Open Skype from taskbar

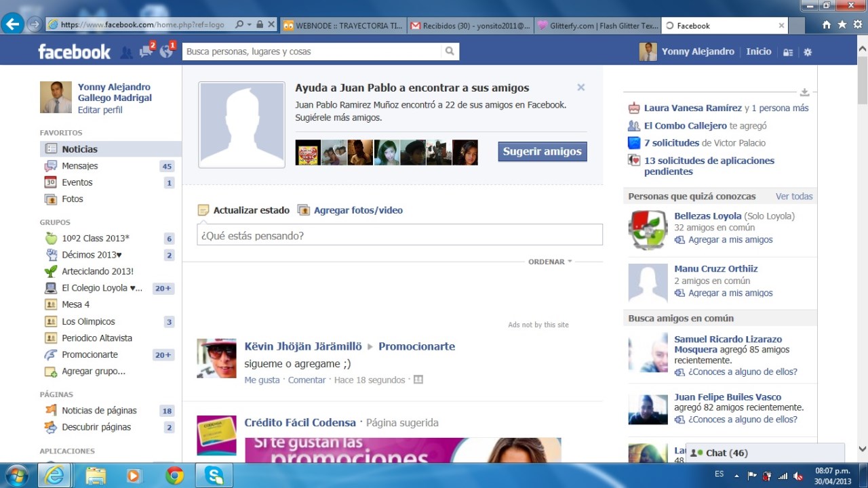pos(214,476)
